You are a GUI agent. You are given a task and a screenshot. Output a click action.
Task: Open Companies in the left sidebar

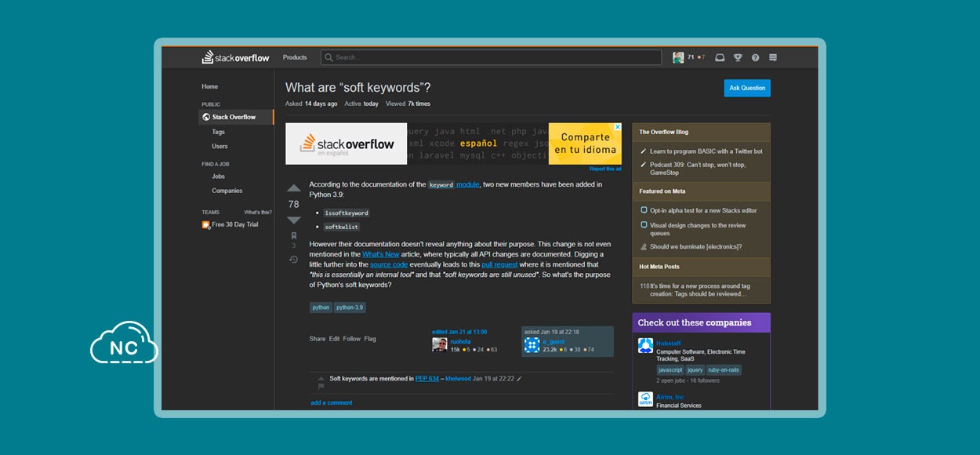pyautogui.click(x=227, y=191)
